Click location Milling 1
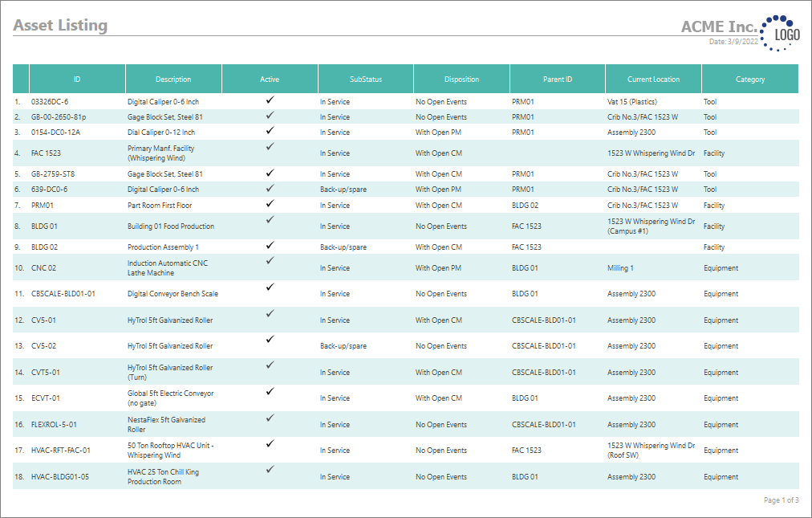The image size is (812, 518). (x=620, y=268)
